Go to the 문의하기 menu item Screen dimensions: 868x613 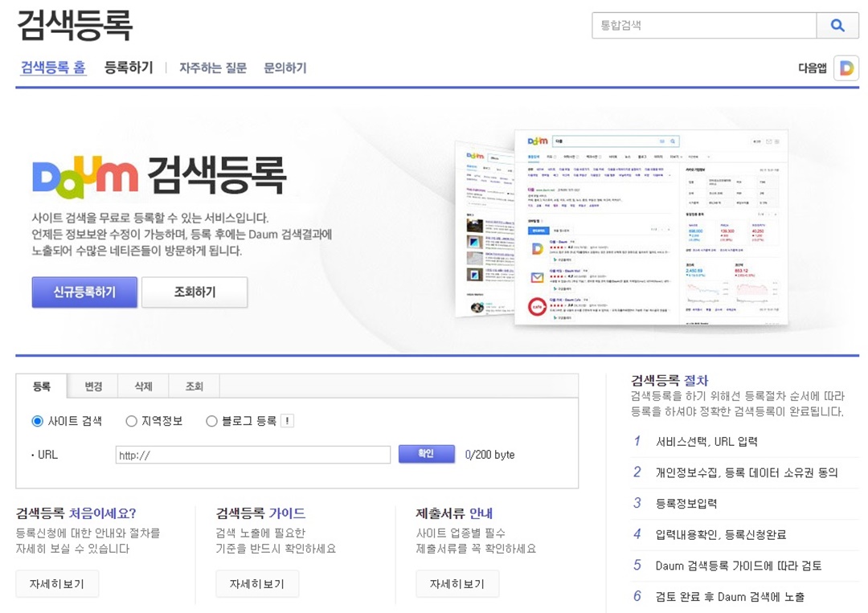point(285,68)
